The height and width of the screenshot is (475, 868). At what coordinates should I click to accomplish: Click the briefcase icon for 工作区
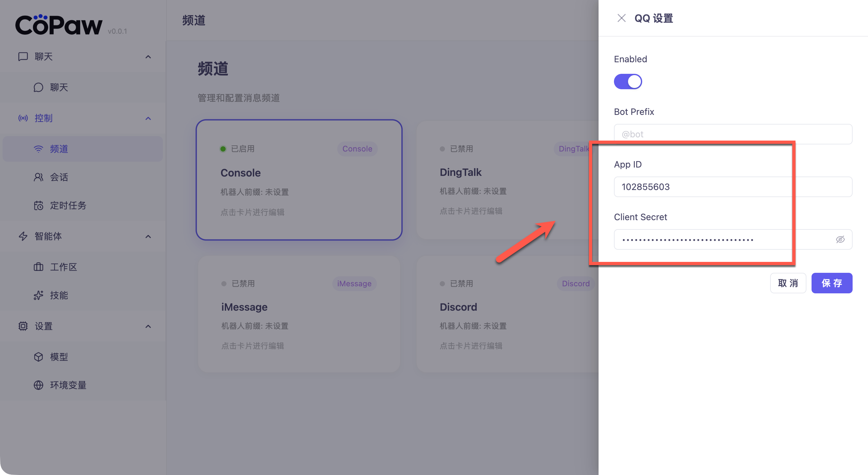pyautogui.click(x=38, y=267)
